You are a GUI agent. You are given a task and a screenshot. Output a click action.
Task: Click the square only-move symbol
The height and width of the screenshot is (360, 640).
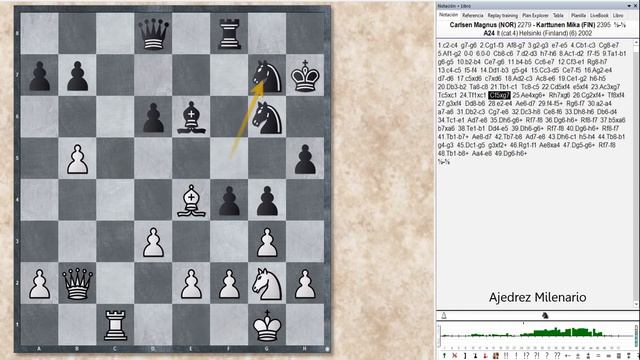(619, 356)
